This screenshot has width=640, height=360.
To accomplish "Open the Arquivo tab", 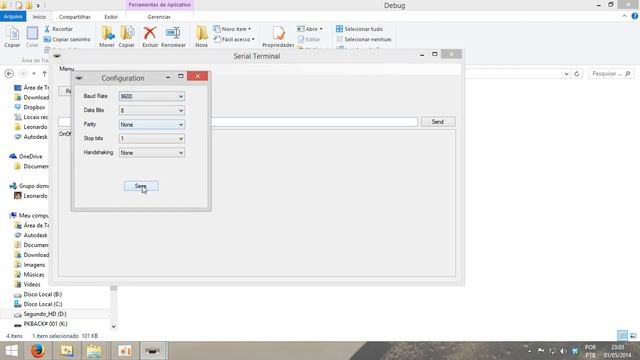I will point(13,17).
